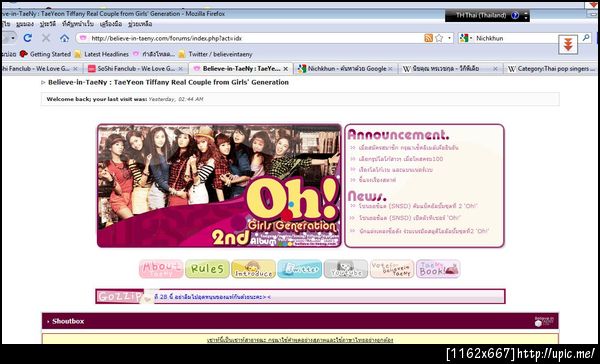Open the pink lips Thai-named bookmark
The image size is (600, 364).
pyautogui.click(x=153, y=54)
